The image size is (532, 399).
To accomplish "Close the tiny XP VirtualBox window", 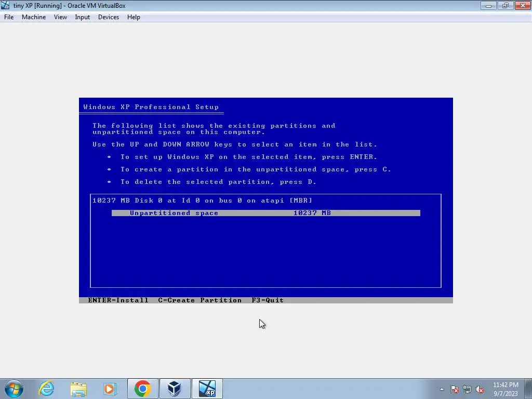I will (x=523, y=5).
